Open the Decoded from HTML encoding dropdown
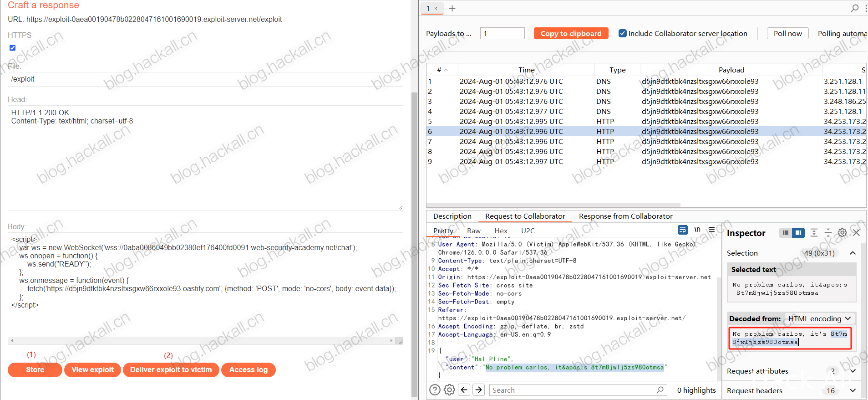 pos(819,318)
